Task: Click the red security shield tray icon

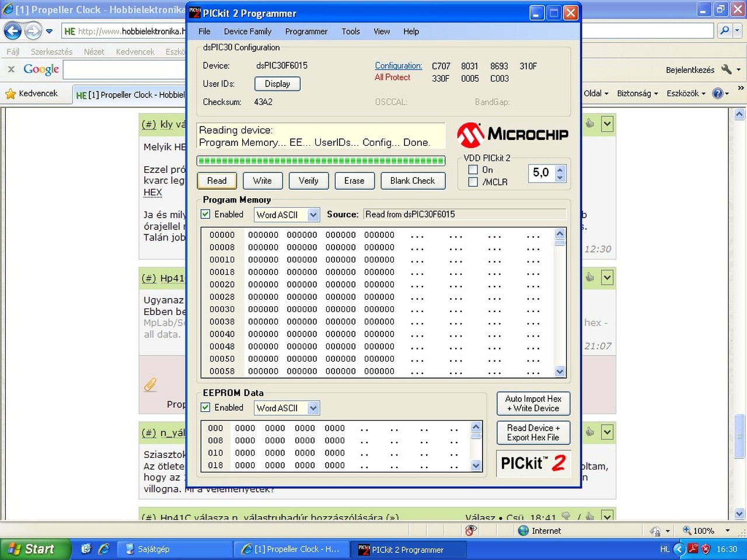Action: (x=706, y=549)
